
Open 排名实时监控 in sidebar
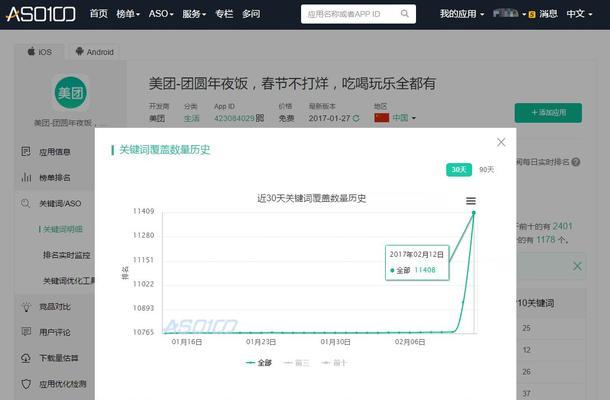coord(67,255)
